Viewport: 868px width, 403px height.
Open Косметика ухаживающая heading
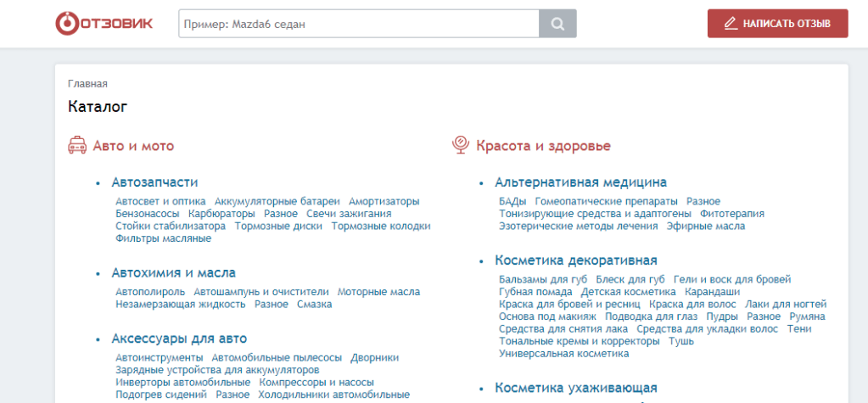[575, 388]
